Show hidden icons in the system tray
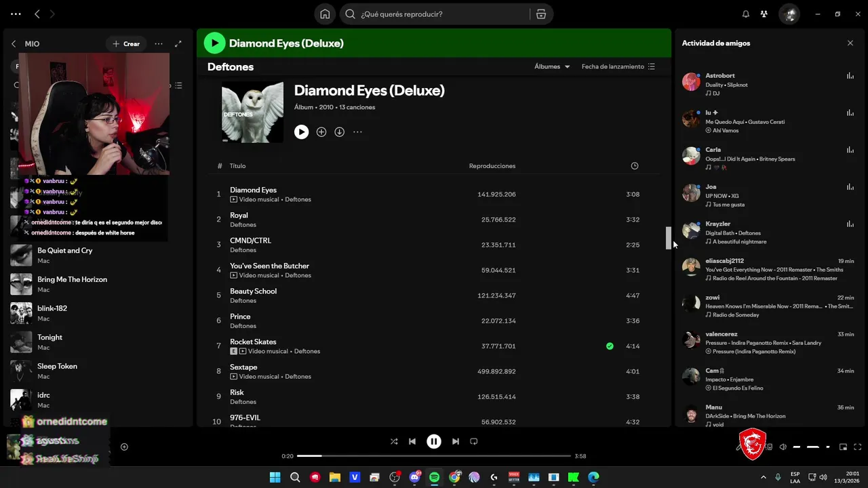Screen dimensions: 868x488 [x=764, y=477]
